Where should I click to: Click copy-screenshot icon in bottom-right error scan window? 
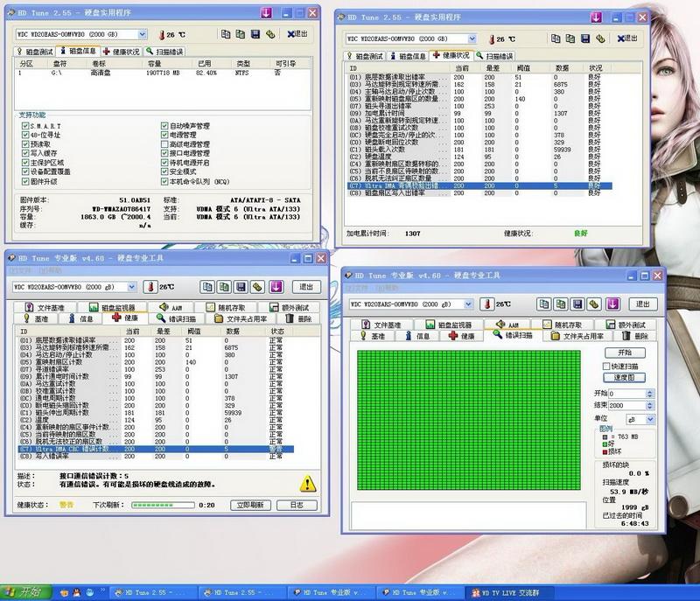561,304
